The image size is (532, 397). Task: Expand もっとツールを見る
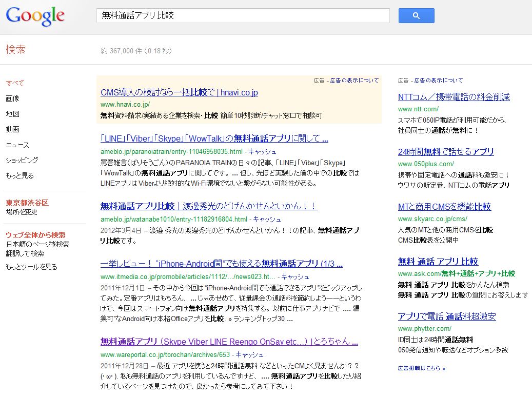[x=32, y=267]
